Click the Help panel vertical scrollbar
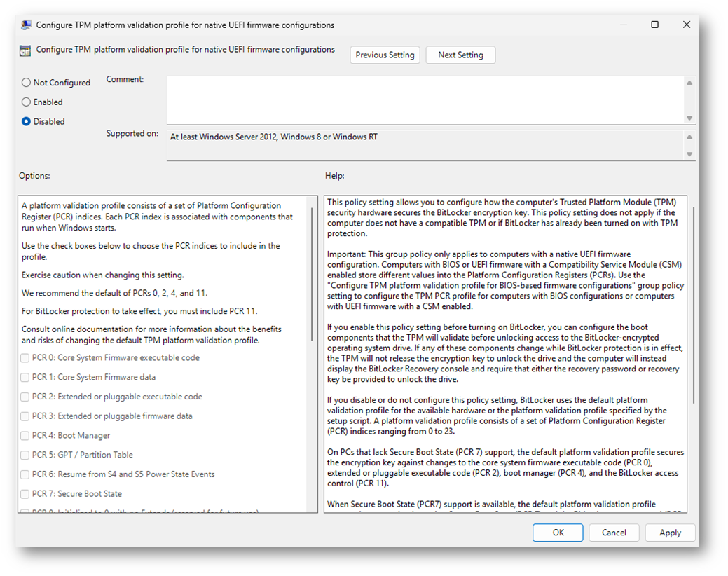 click(x=693, y=305)
